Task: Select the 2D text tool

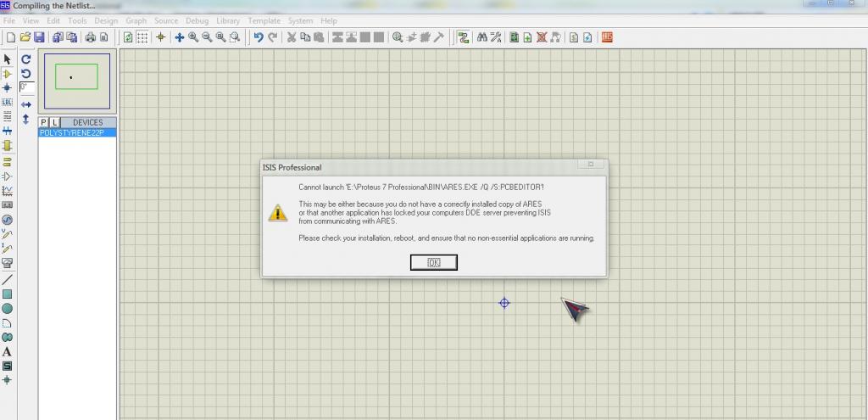Action: click(7, 351)
